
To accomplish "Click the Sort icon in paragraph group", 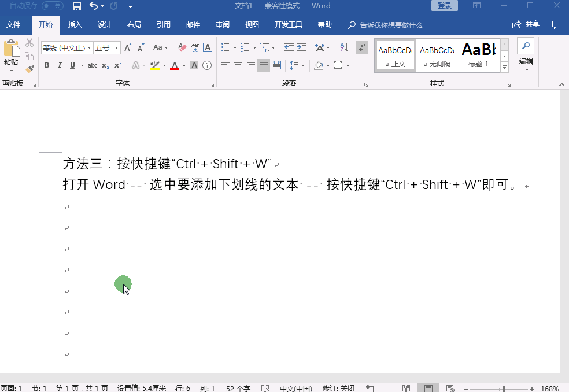I will (343, 47).
